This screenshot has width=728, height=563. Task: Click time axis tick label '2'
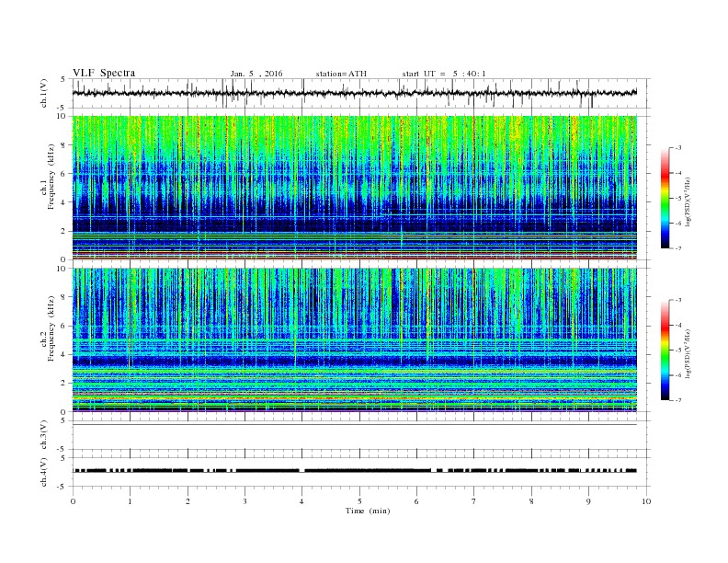[188, 501]
